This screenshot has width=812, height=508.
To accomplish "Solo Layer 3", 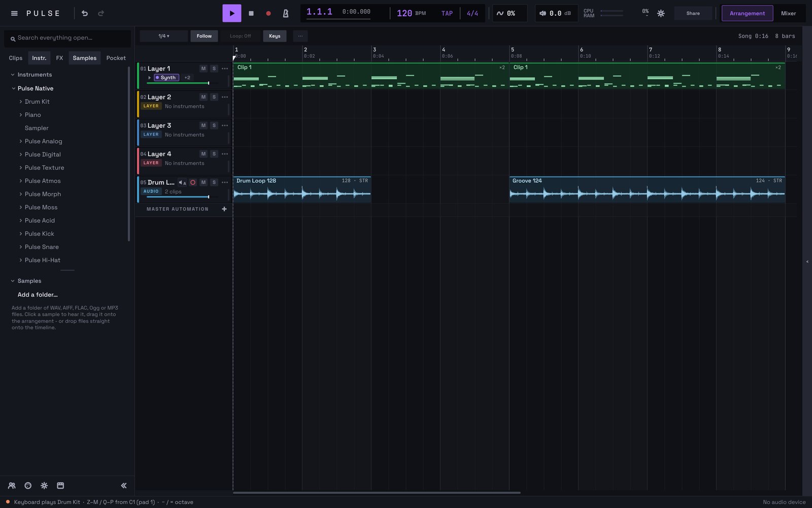I will click(214, 125).
